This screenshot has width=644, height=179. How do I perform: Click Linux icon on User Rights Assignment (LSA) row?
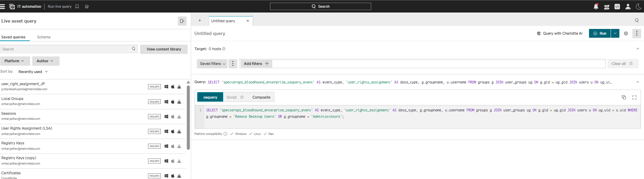click(179, 131)
